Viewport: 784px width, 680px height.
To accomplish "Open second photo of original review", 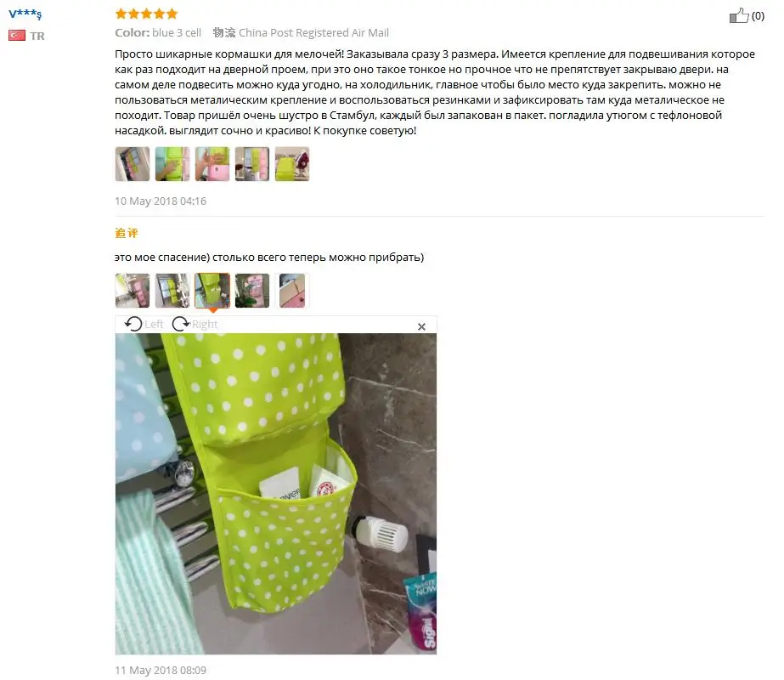I will [172, 163].
